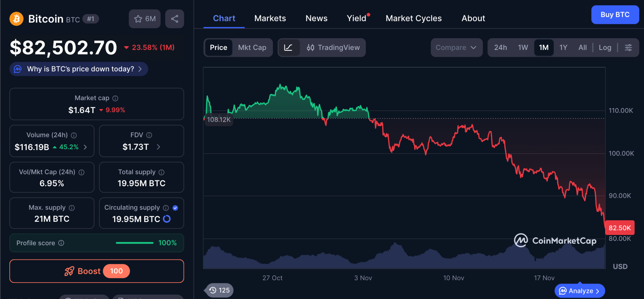
Task: Open the Markets tab
Action: (270, 18)
